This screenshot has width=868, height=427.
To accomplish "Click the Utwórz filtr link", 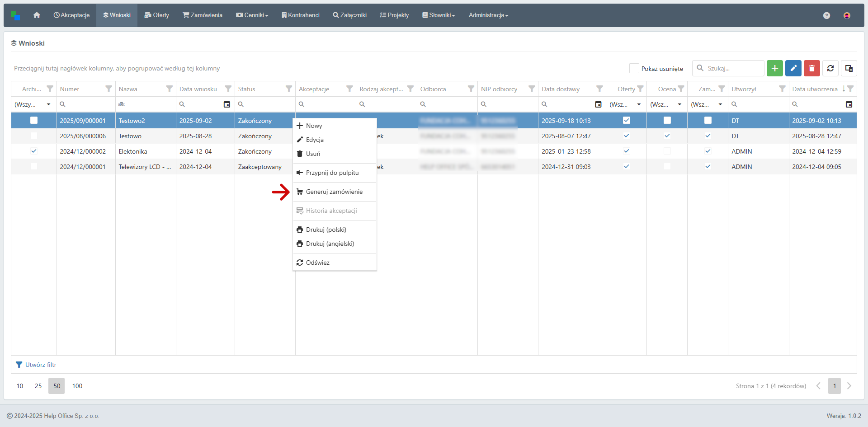I will pos(41,365).
